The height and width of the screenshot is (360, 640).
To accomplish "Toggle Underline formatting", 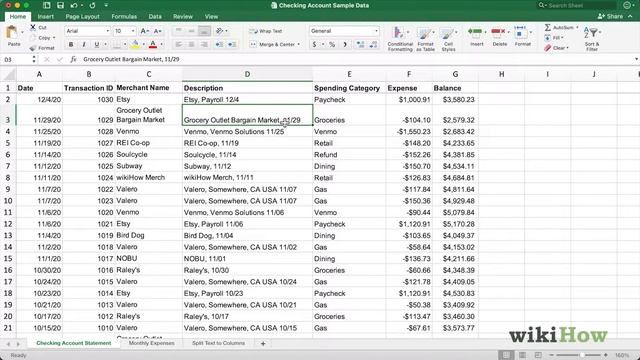I will pyautogui.click(x=96, y=44).
